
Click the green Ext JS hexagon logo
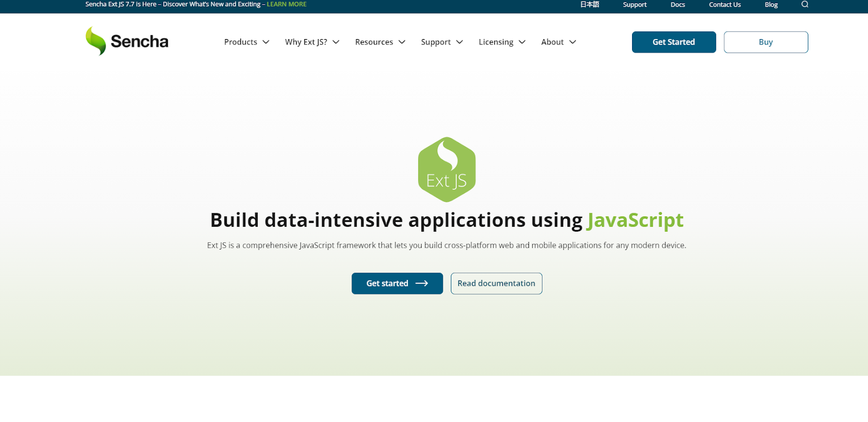click(446, 169)
